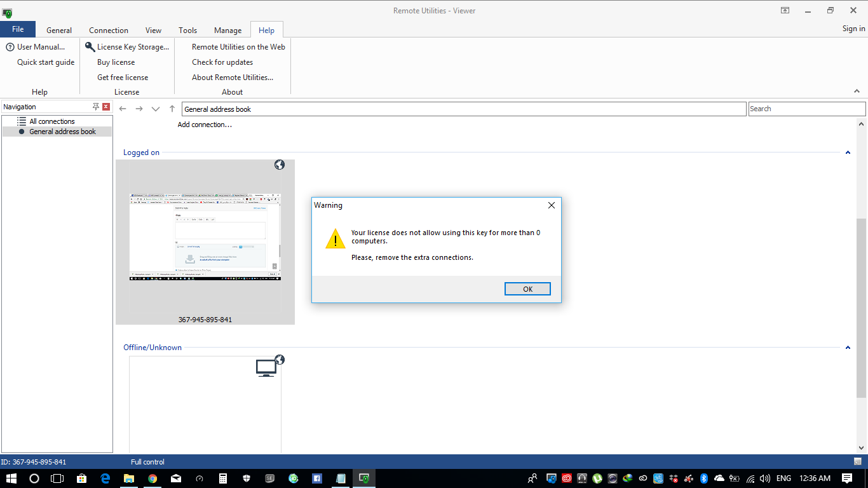The height and width of the screenshot is (488, 868).
Task: Click globe icon on logged-on connection
Action: coord(280,165)
